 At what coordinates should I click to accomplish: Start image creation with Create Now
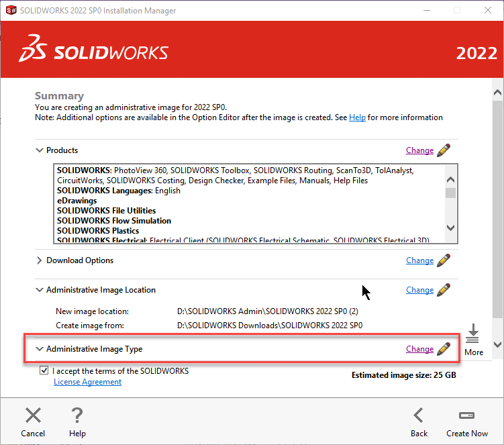point(466,422)
